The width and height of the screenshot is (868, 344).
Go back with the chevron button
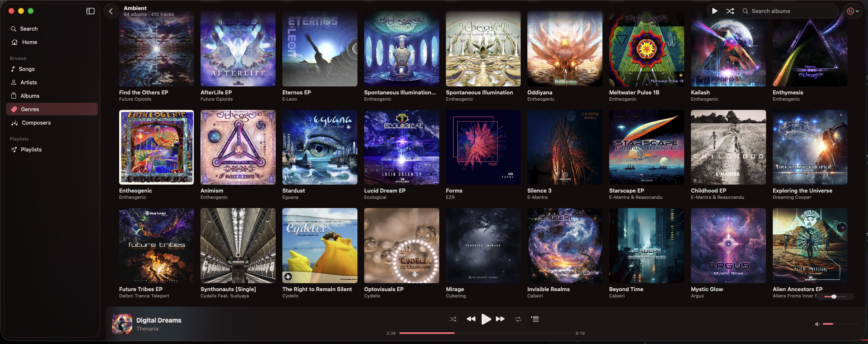pyautogui.click(x=111, y=11)
